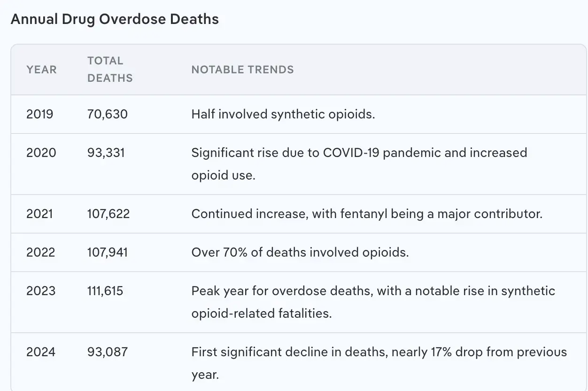Select the 2020 year cell
588x391 pixels.
(x=41, y=153)
